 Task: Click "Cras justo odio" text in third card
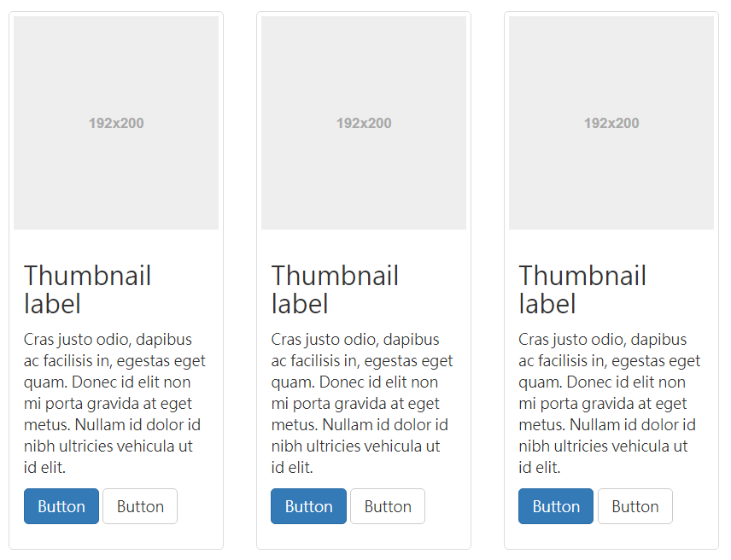click(x=571, y=340)
